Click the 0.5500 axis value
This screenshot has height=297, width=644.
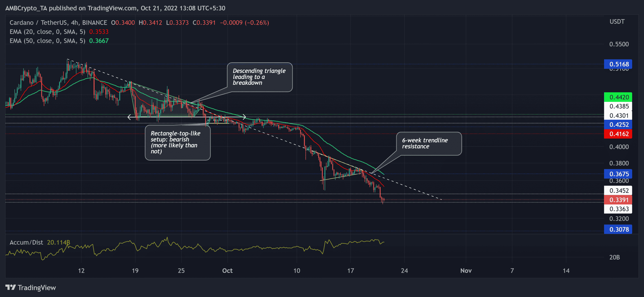[x=619, y=44]
